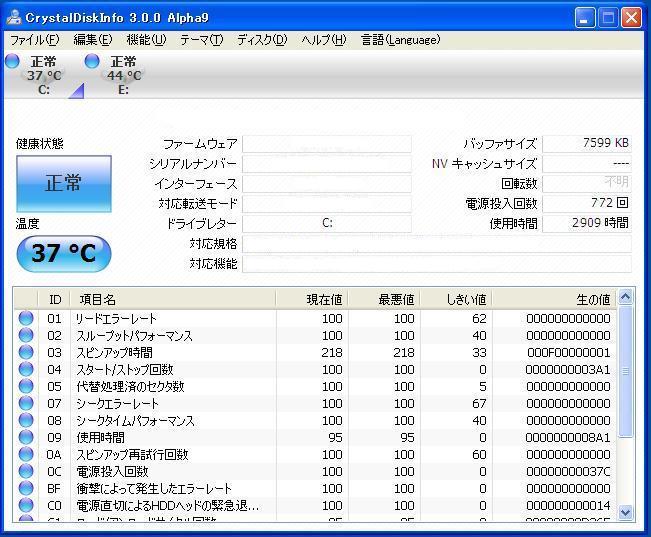Image resolution: width=651 pixels, height=537 pixels.
Task: Open the 編集(E) menu
Action: [93, 40]
